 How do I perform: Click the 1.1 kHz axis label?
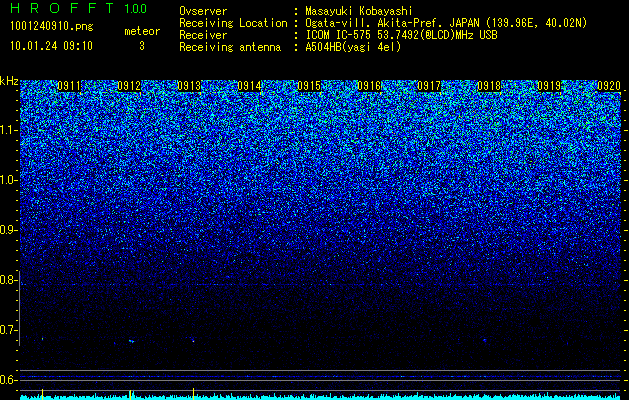pyautogui.click(x=9, y=131)
